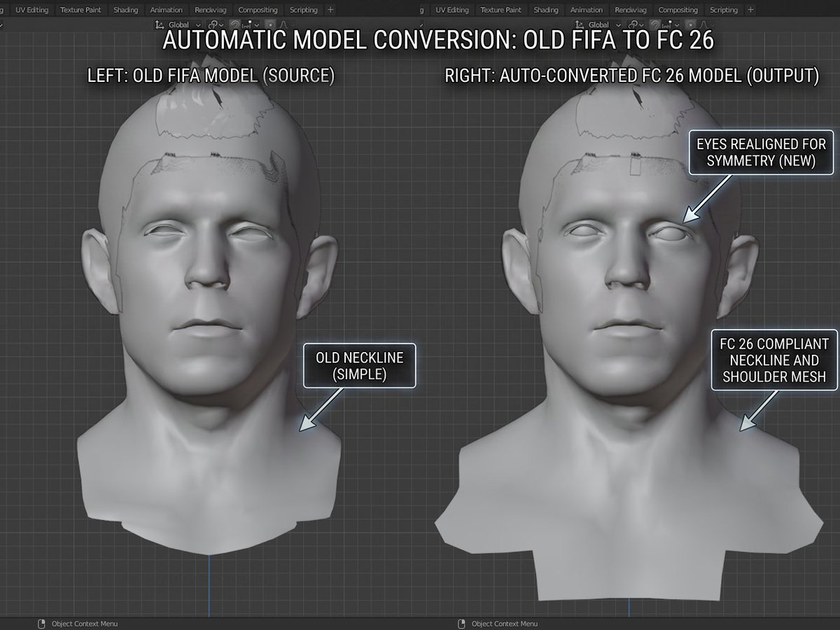The height and width of the screenshot is (630, 840).
Task: Add a workspace with plus icon, left window
Action: coord(331,10)
